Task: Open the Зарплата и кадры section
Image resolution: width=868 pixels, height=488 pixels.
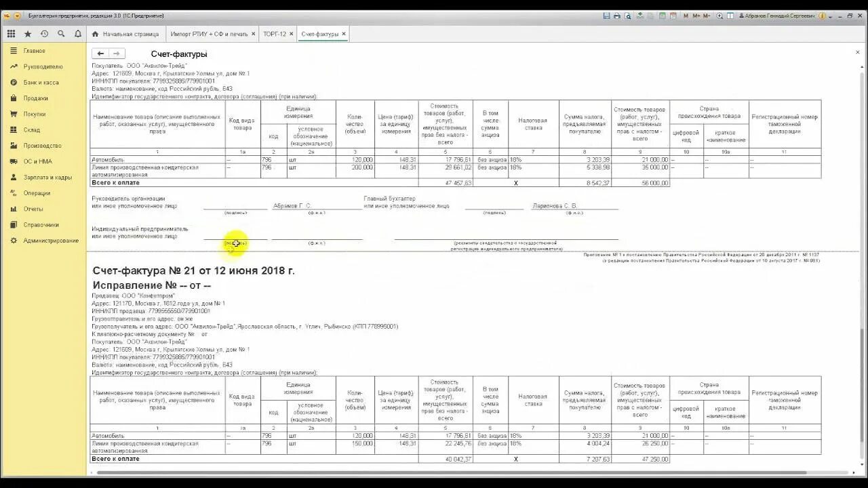Action: 47,178
